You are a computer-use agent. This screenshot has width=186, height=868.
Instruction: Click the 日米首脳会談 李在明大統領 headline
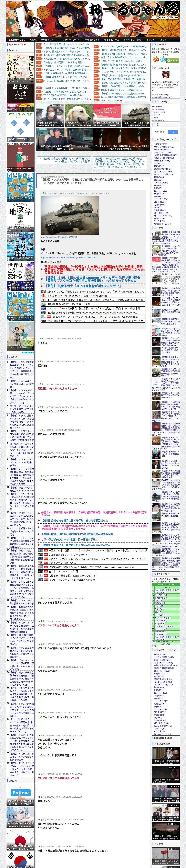(x=77, y=534)
